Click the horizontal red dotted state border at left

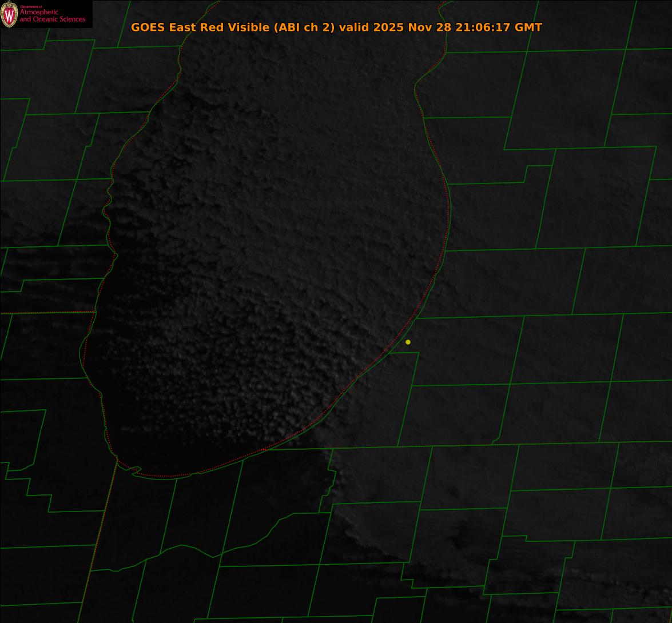[x=46, y=313]
